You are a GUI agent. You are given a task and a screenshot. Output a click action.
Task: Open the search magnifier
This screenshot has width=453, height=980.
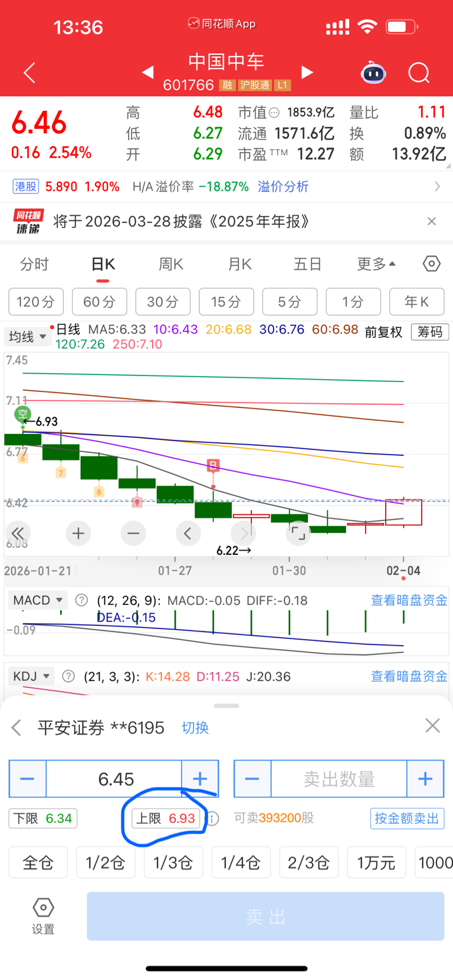coord(419,73)
